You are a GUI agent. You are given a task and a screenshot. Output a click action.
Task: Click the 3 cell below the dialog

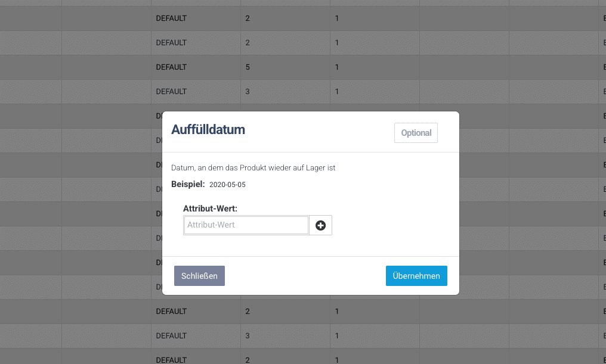pyautogui.click(x=248, y=335)
